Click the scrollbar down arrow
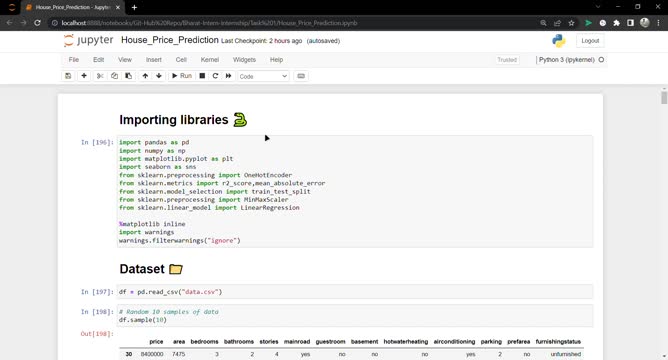This screenshot has width=668, height=360. 664,356
